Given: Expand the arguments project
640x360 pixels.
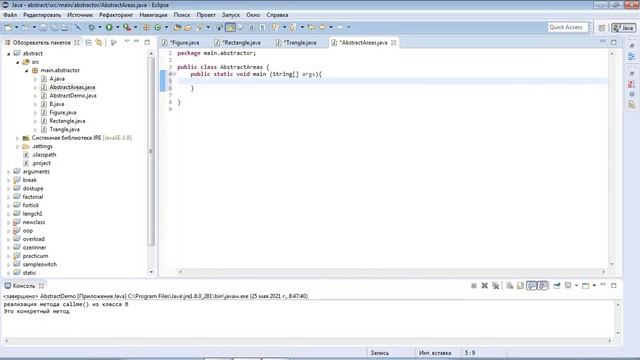Looking at the screenshot, I should coord(9,172).
